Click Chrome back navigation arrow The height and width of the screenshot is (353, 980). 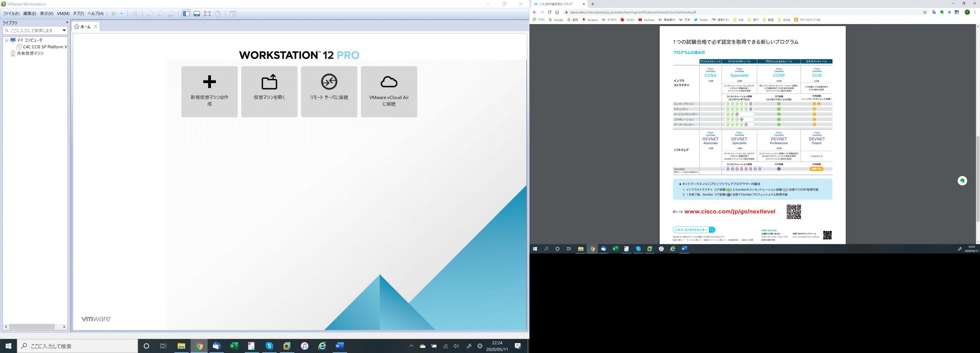point(534,12)
